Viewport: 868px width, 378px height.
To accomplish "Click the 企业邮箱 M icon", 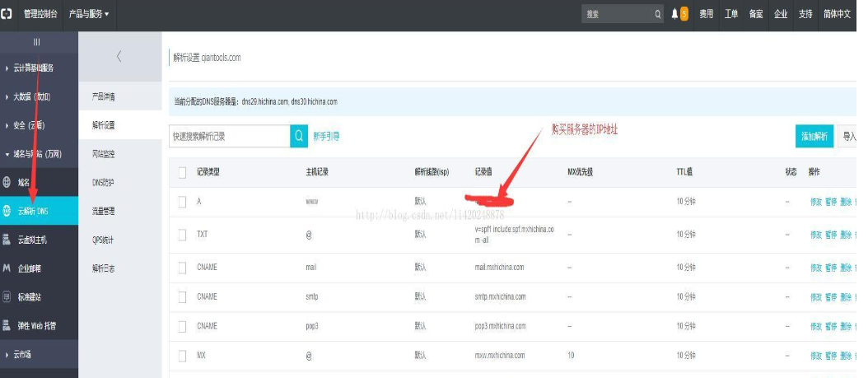I will [x=7, y=268].
